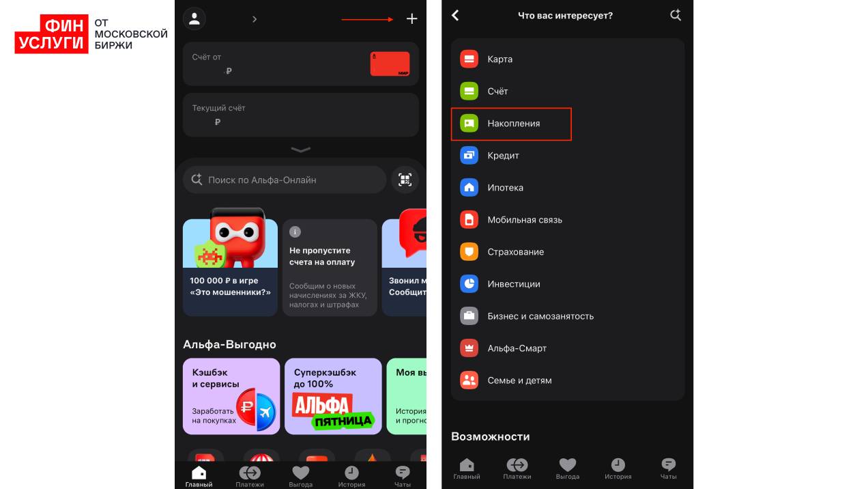Tap the red MIR card thumbnail

click(390, 64)
